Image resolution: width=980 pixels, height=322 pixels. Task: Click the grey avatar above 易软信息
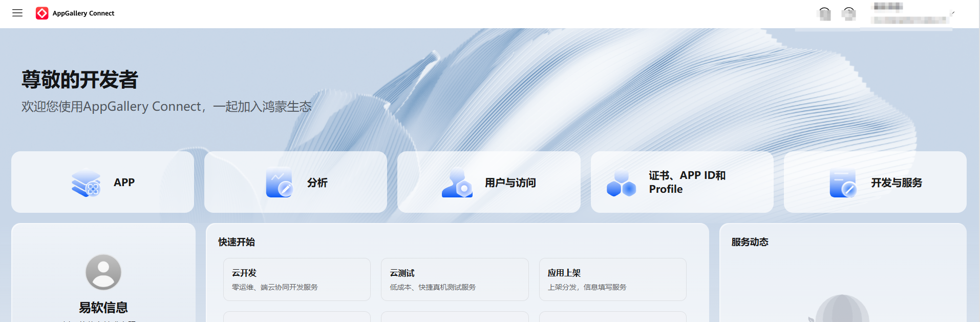pos(103,272)
